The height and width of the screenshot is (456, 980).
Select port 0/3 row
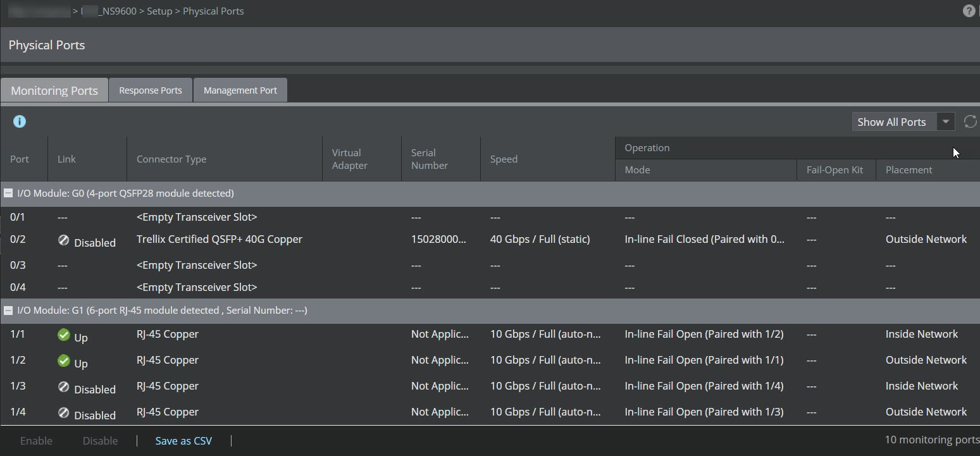click(490, 265)
